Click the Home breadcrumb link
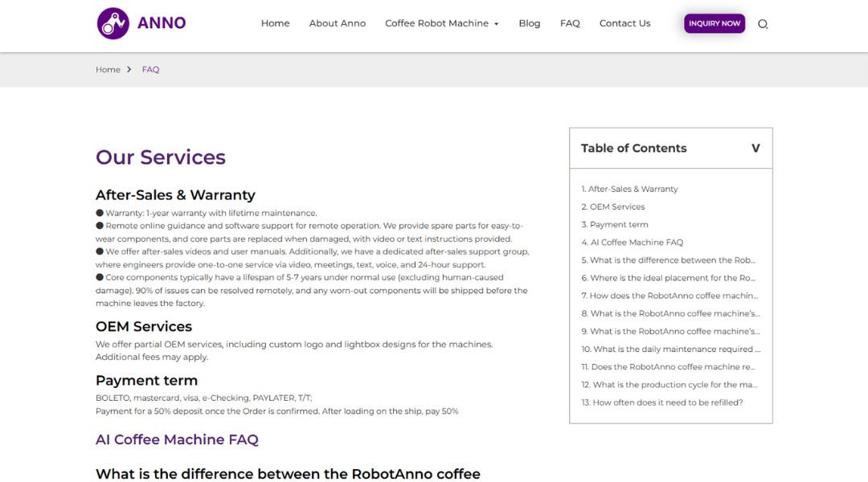 pyautogui.click(x=108, y=70)
